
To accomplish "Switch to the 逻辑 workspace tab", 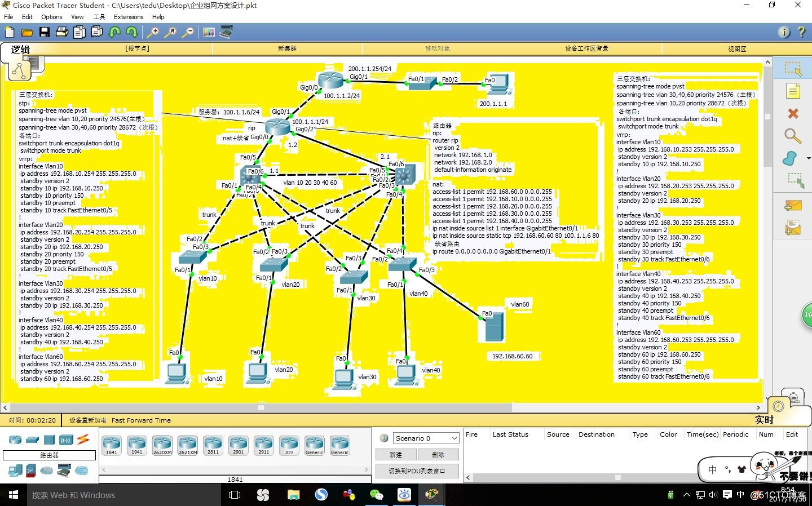I will [20, 50].
